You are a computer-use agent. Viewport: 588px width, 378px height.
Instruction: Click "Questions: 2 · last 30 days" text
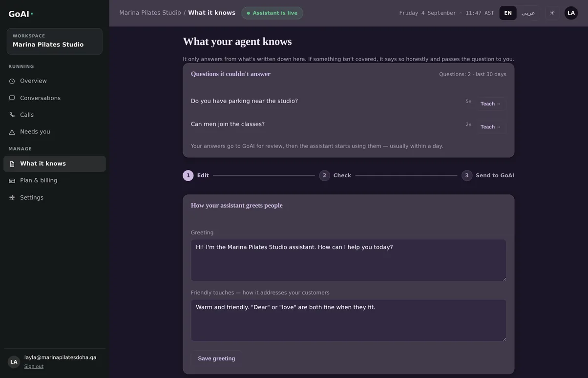click(472, 74)
